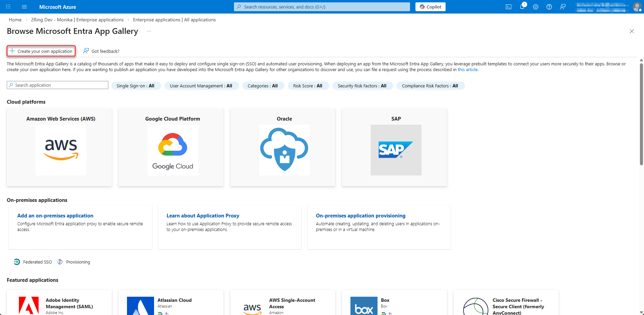Open the SAP cloud platform tile

point(394,147)
